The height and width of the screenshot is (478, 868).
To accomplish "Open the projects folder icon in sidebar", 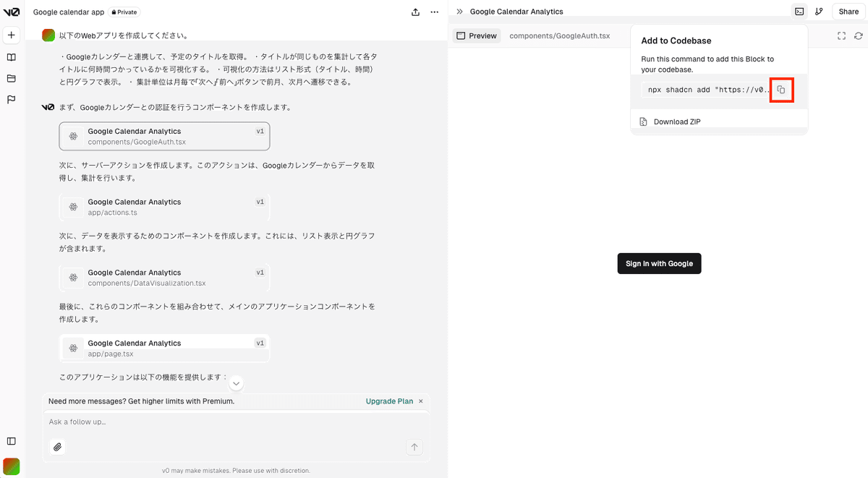I will point(11,78).
